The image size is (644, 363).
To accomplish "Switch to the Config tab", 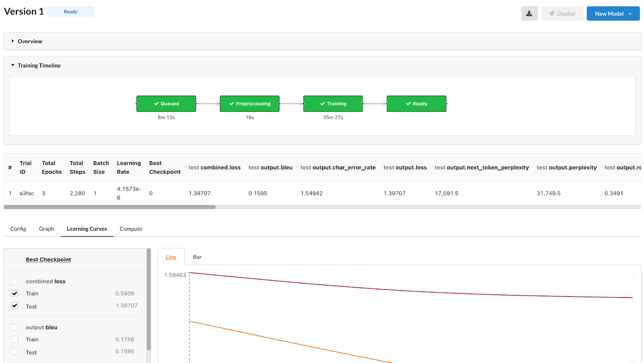I will (x=18, y=228).
